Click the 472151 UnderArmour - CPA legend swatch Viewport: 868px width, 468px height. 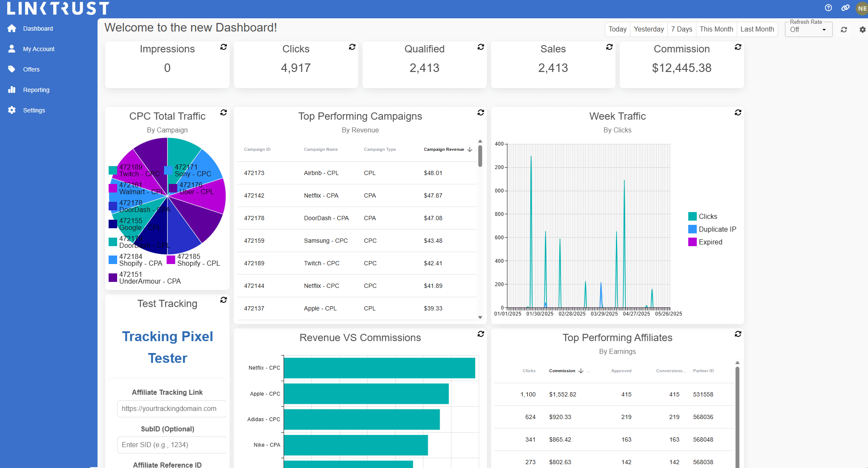point(113,278)
